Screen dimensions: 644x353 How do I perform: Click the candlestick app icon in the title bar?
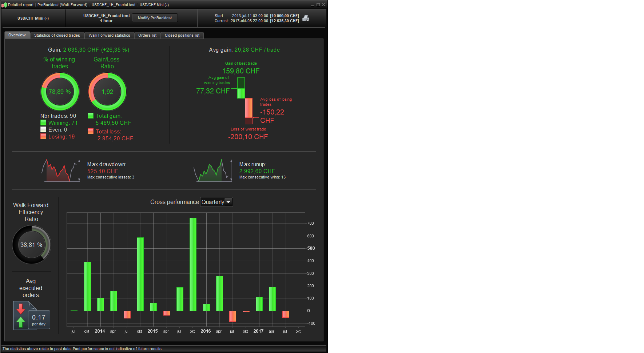[4, 5]
